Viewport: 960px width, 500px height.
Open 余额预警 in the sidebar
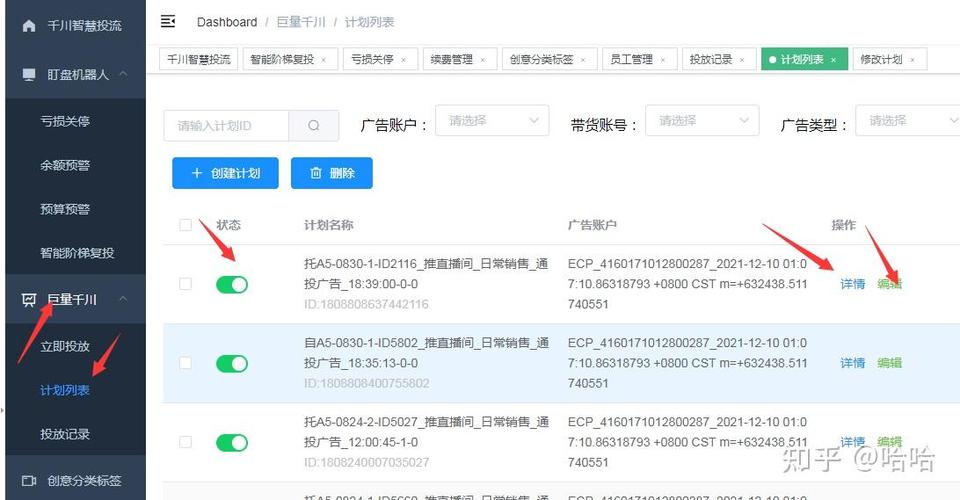click(65, 165)
